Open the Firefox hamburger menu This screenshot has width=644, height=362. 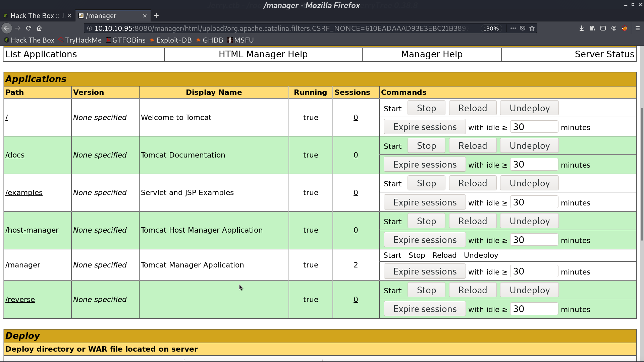point(638,28)
